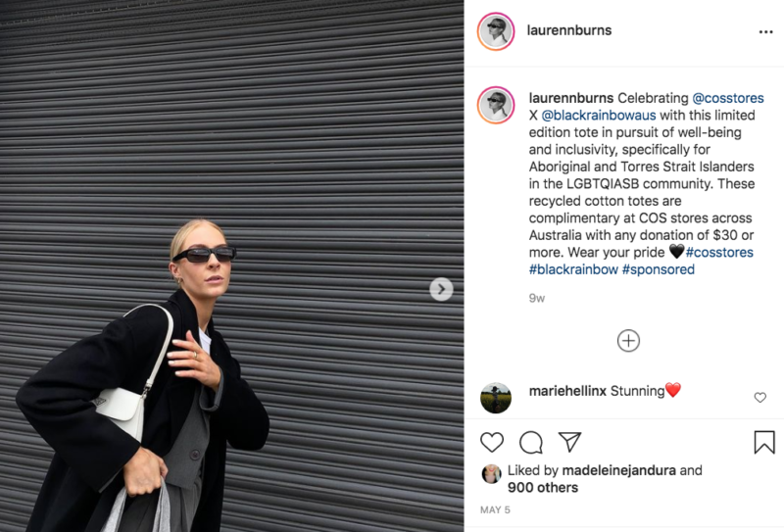Open the #blackrainbow hashtag
784x532 pixels.
tap(573, 269)
